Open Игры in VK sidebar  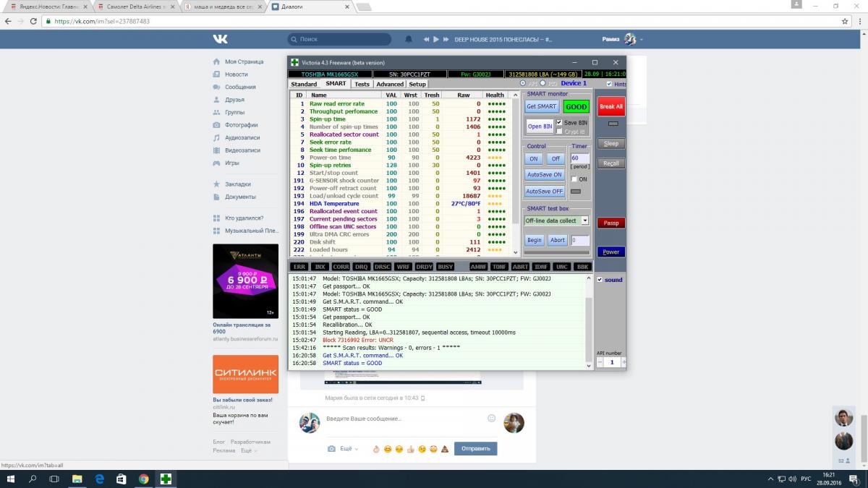(231, 163)
